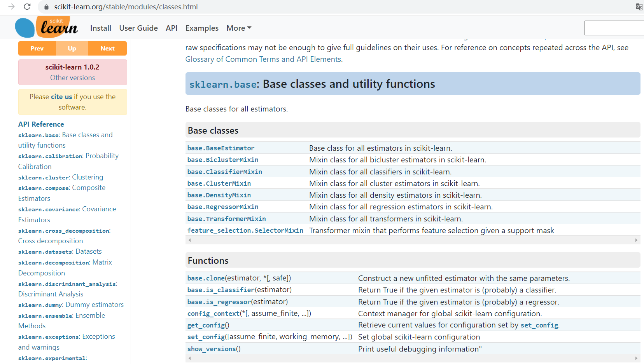
Task: Open sklearn.base sidebar link
Action: click(65, 140)
